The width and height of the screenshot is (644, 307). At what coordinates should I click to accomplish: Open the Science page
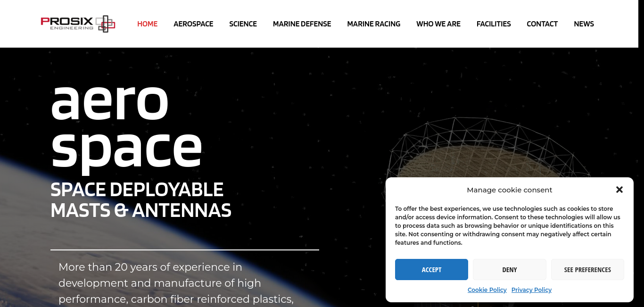[243, 24]
